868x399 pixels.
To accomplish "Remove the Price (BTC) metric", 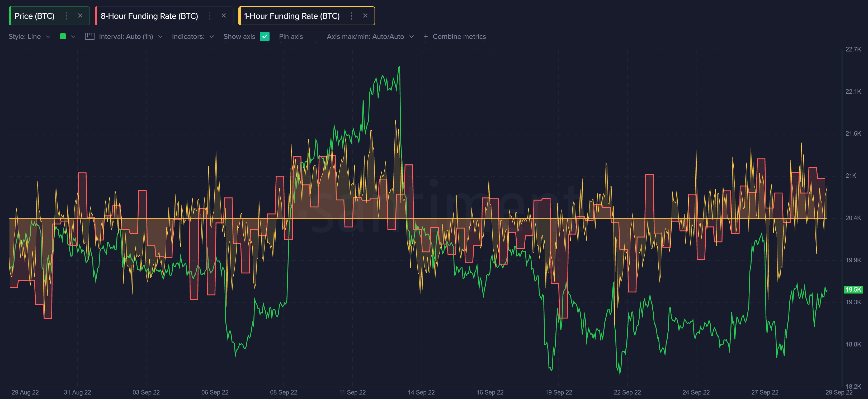I will click(x=80, y=16).
